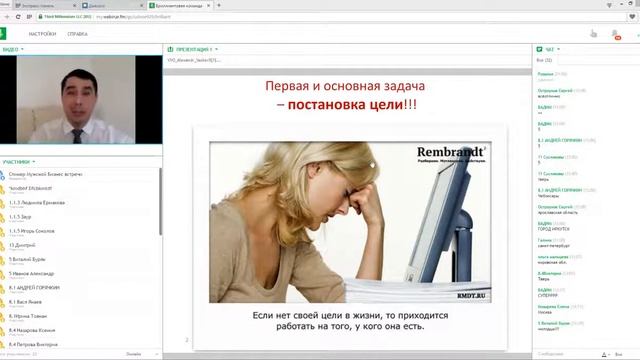Click the speaker avatar icon in participants
The width and height of the screenshot is (640, 360).
(2, 176)
